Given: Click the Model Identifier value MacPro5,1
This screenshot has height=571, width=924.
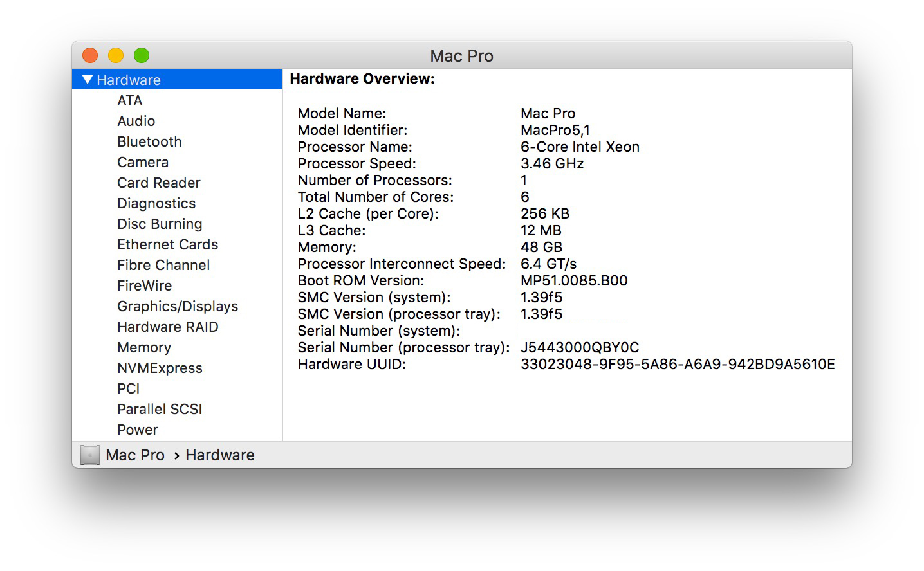Looking at the screenshot, I should tap(555, 131).
